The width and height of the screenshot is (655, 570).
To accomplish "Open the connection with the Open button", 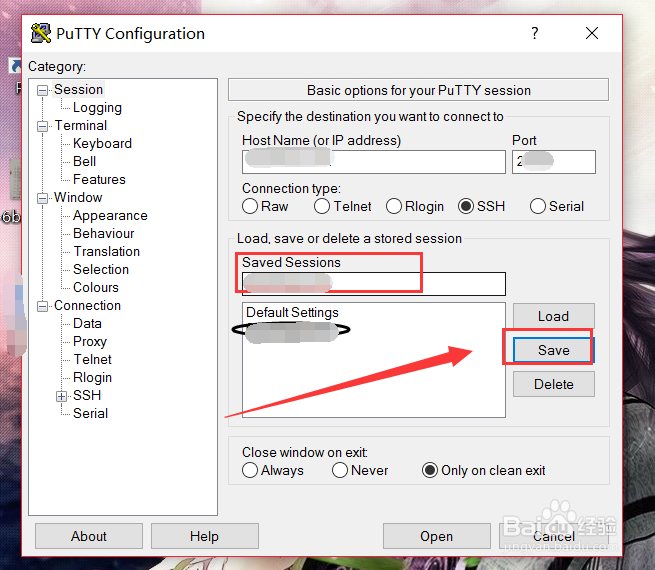I will pyautogui.click(x=437, y=536).
